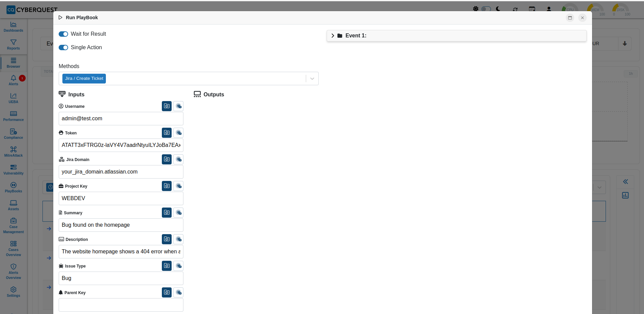The height and width of the screenshot is (314, 644).
Task: Click the Username field cloud icon
Action: (178, 106)
